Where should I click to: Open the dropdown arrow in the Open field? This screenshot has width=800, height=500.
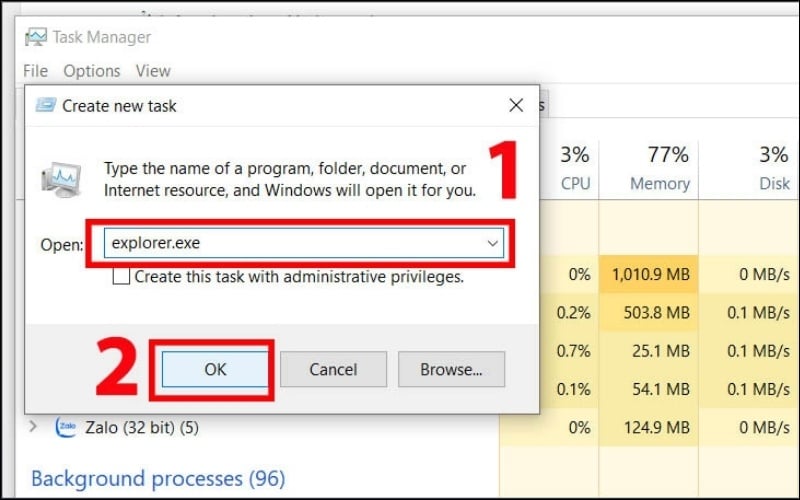[492, 243]
